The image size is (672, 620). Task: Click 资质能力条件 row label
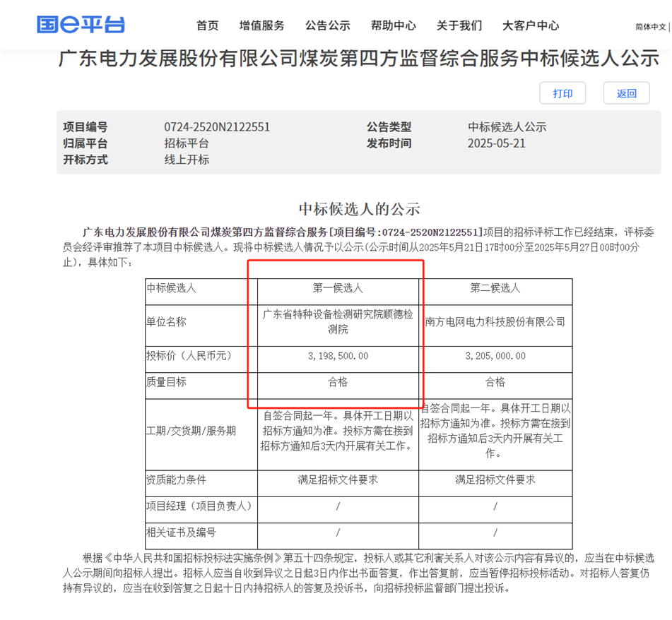[x=176, y=480]
